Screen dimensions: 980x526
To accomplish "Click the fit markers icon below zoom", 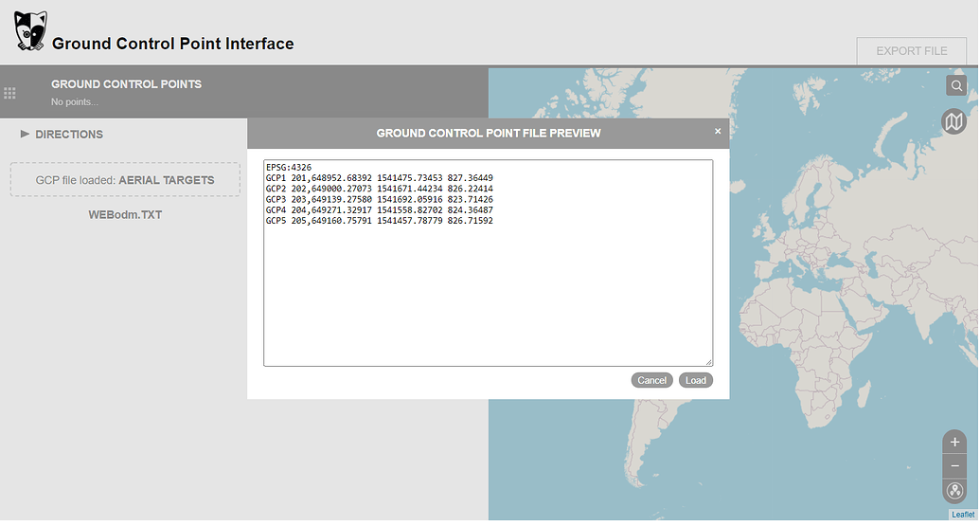I will tap(954, 491).
